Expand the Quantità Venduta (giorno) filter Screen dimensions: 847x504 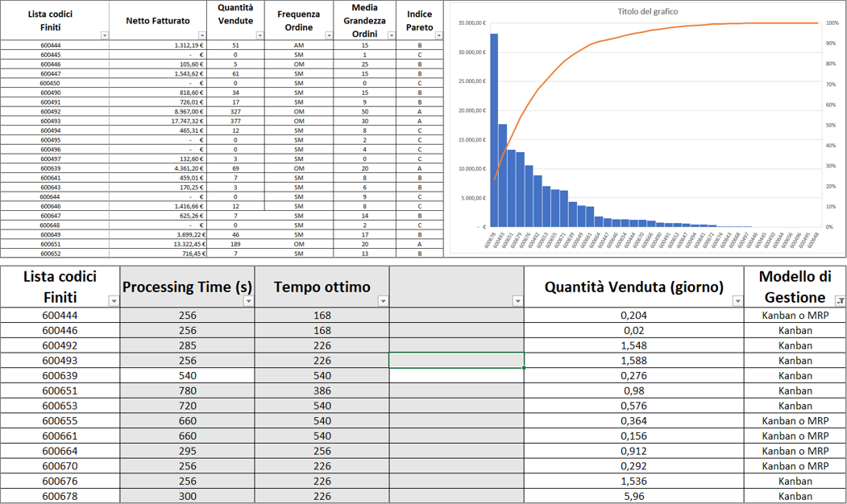tap(737, 301)
